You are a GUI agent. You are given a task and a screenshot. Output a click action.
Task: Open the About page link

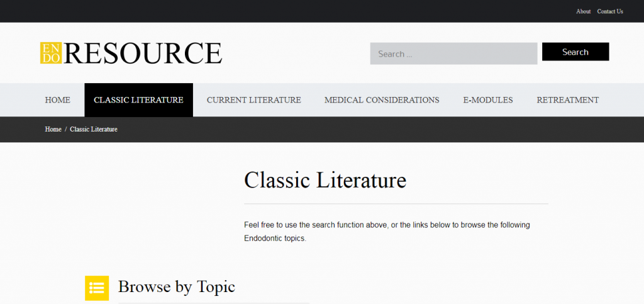(x=583, y=11)
